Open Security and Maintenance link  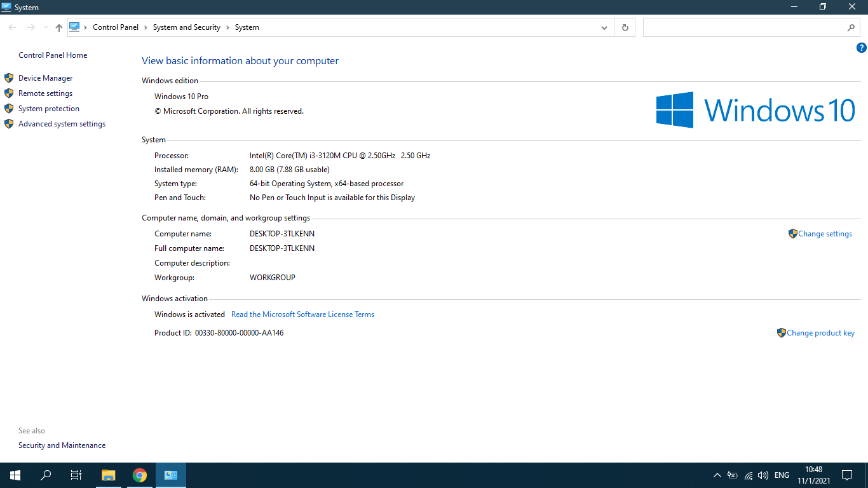click(x=62, y=445)
